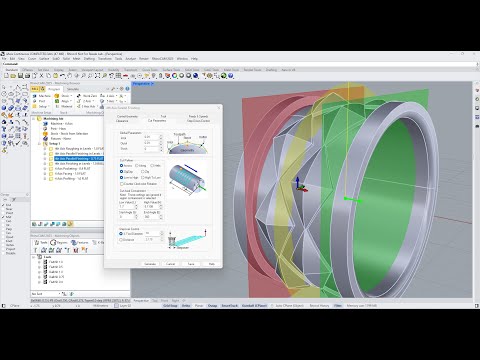
Task: Click the End Angle (E) input field
Action: point(151,217)
